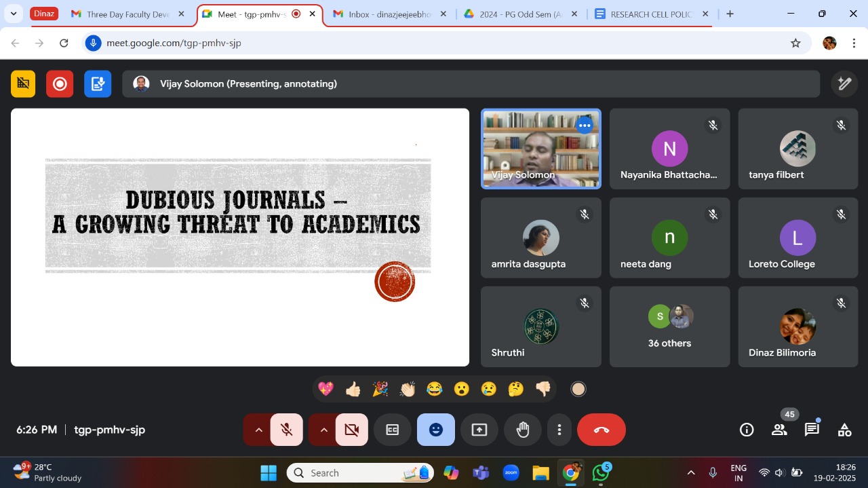Expand video settings arrow beside camera

[x=323, y=430]
